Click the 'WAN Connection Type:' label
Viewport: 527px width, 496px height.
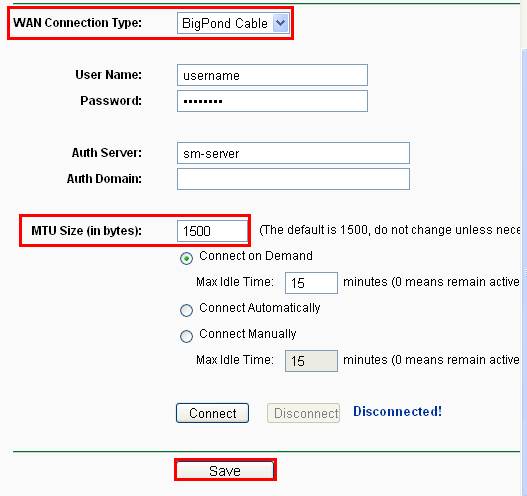tap(77, 23)
